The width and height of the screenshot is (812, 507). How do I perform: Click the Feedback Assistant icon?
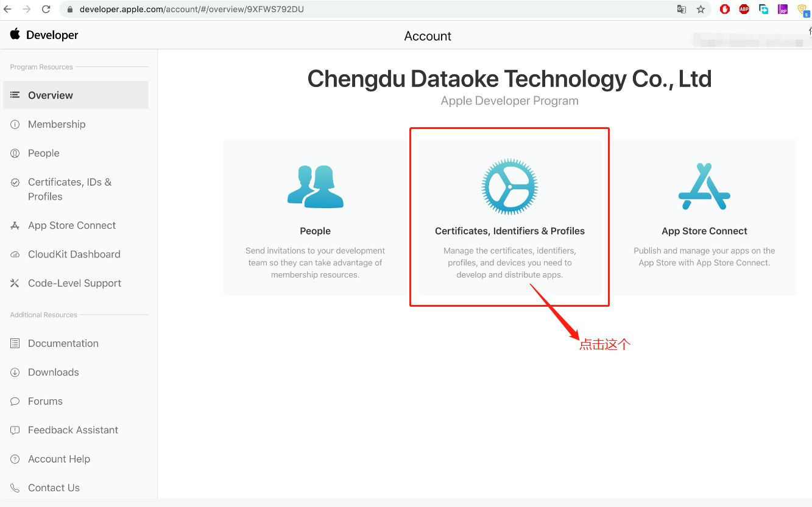[15, 430]
